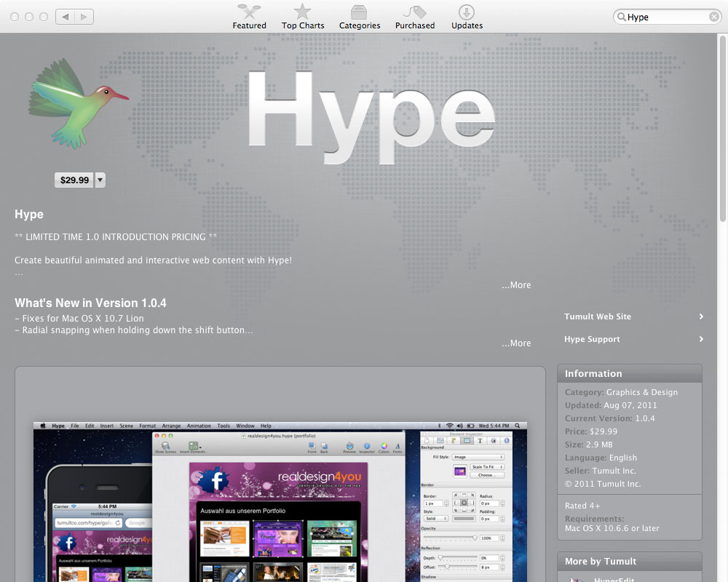Screen dimensions: 728x582
Task: Click the © 2011 Tumult Inc. copyright line
Action: [603, 484]
